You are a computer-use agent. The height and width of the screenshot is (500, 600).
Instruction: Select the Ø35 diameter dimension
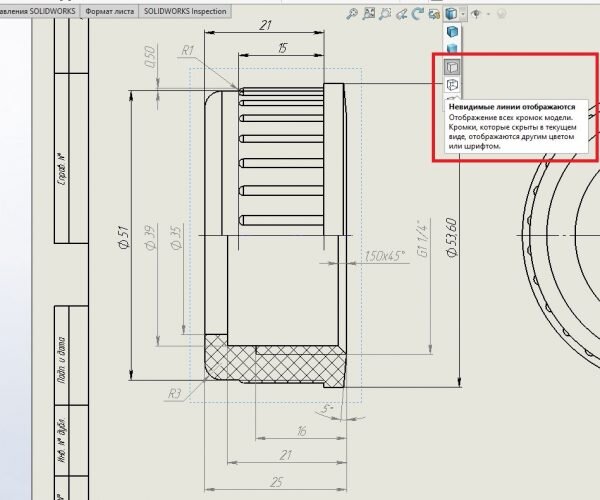[176, 237]
